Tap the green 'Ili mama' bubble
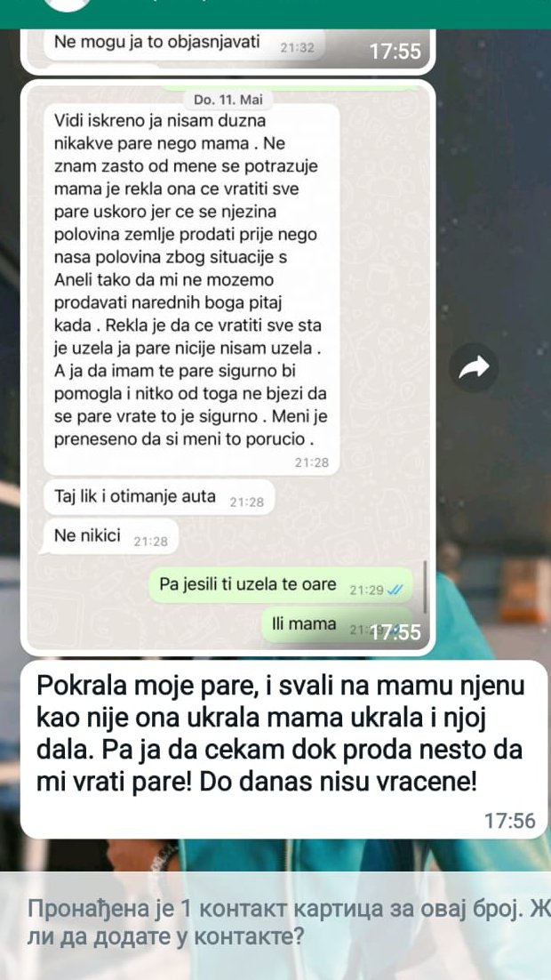551x980 pixels. [336, 623]
